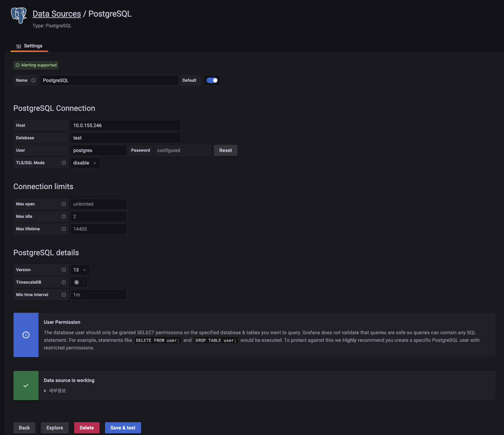504x435 pixels.
Task: Focus the Max open input field
Action: tap(99, 204)
